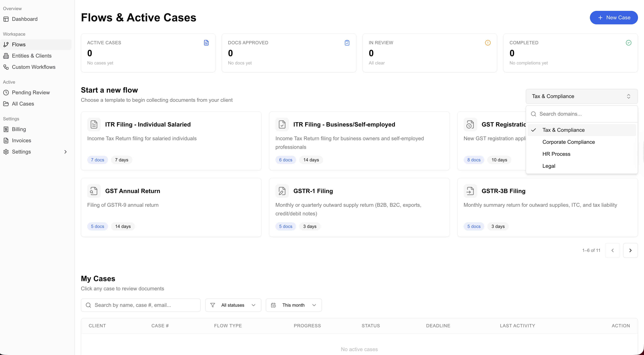The height and width of the screenshot is (355, 644).
Task: Click the Billing receipt icon
Action: (x=6, y=130)
